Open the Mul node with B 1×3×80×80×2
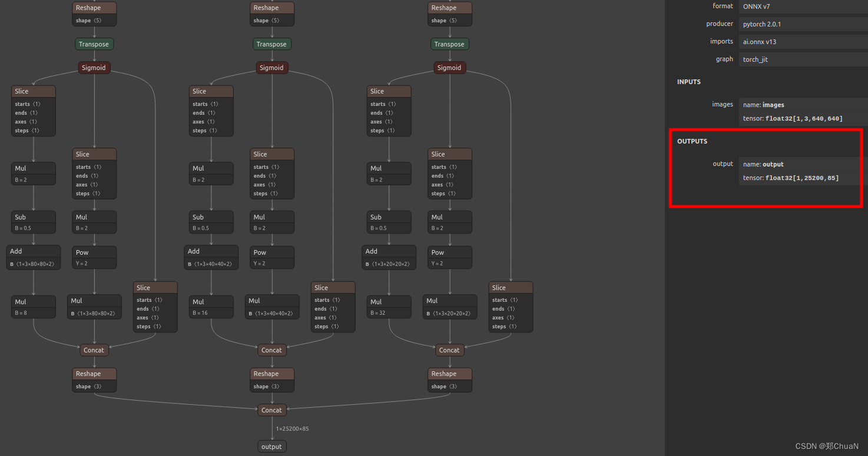 point(95,307)
